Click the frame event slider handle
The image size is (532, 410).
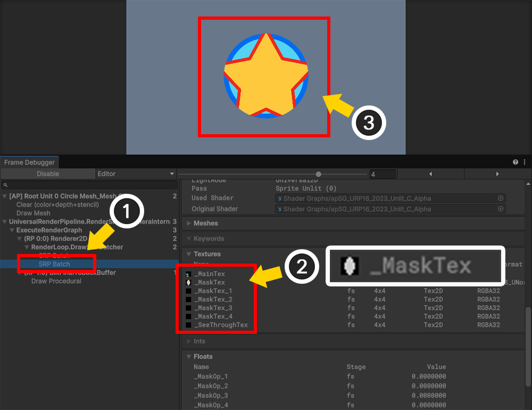click(318, 174)
